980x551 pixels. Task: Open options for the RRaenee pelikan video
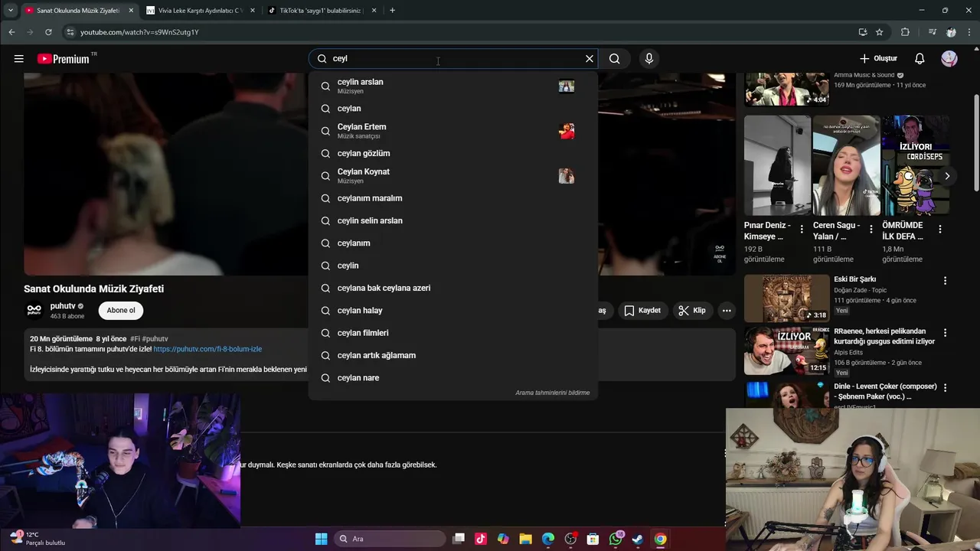click(x=945, y=333)
